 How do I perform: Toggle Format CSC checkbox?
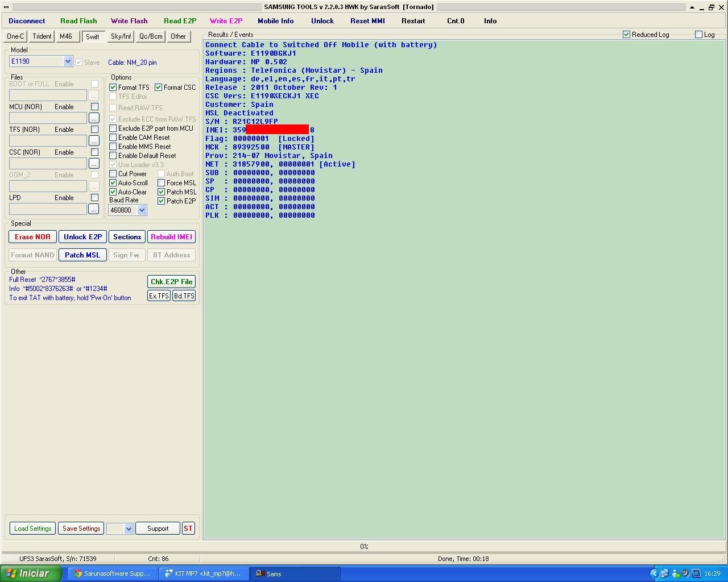(x=159, y=88)
